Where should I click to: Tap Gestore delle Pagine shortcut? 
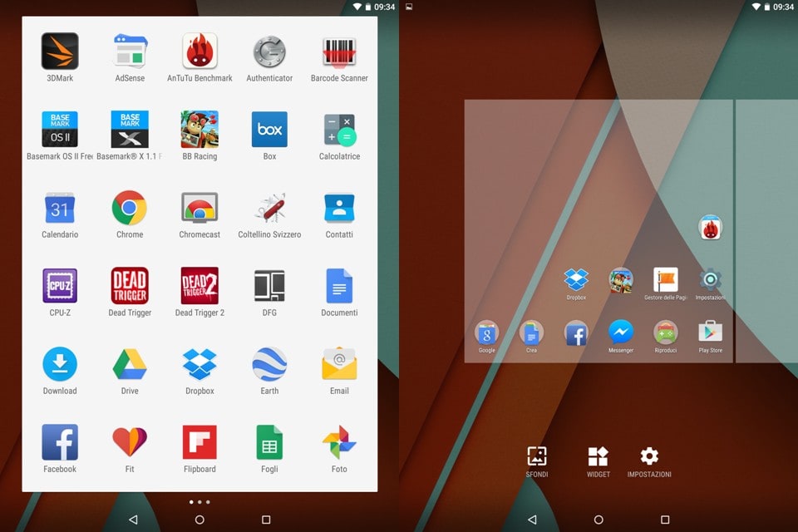click(x=666, y=283)
